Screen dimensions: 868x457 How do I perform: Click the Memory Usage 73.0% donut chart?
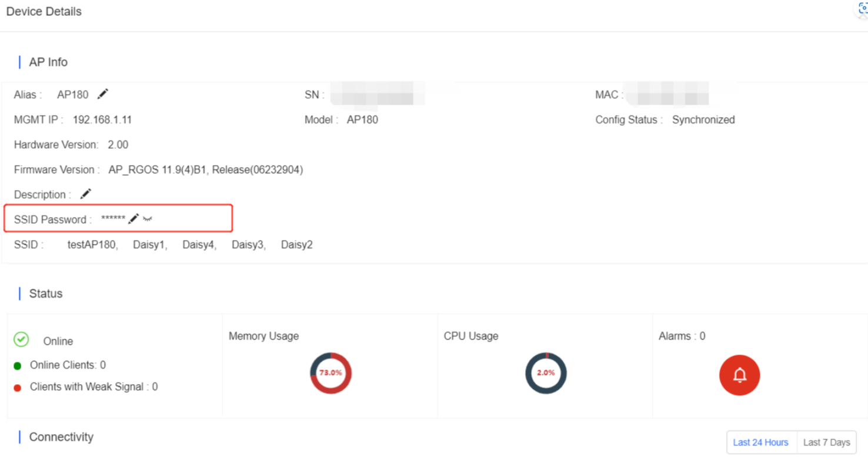(x=330, y=373)
